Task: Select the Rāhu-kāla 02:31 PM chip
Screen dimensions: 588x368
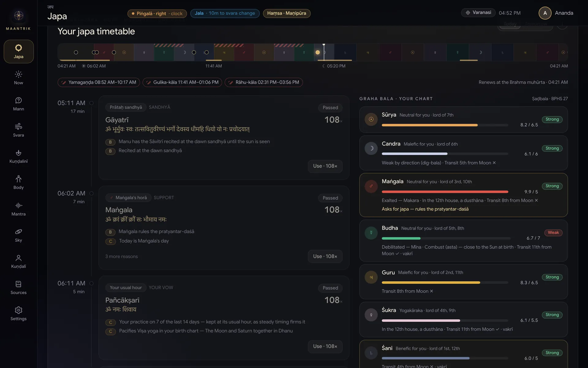Action: [264, 82]
